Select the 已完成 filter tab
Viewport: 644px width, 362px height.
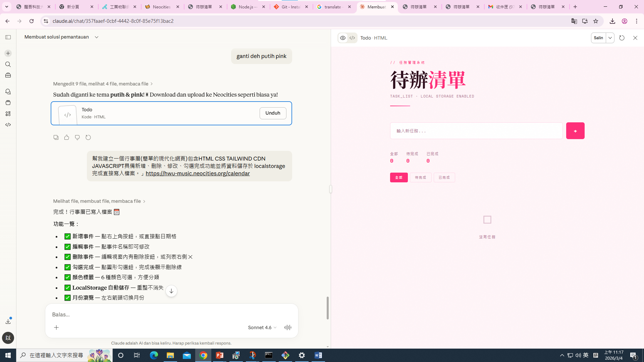tap(444, 177)
